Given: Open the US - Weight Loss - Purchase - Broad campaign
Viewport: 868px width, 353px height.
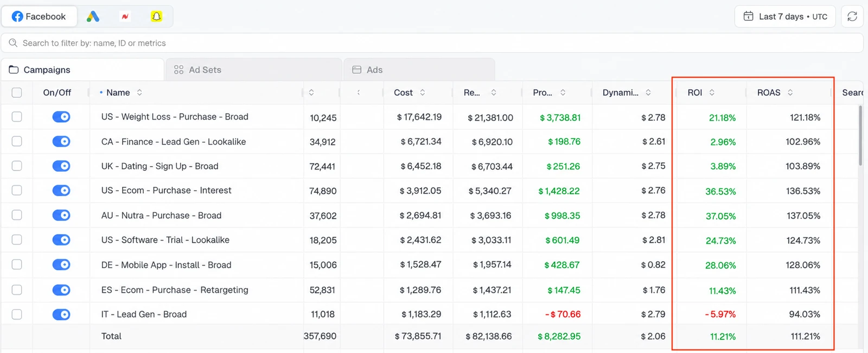Looking at the screenshot, I should point(175,117).
